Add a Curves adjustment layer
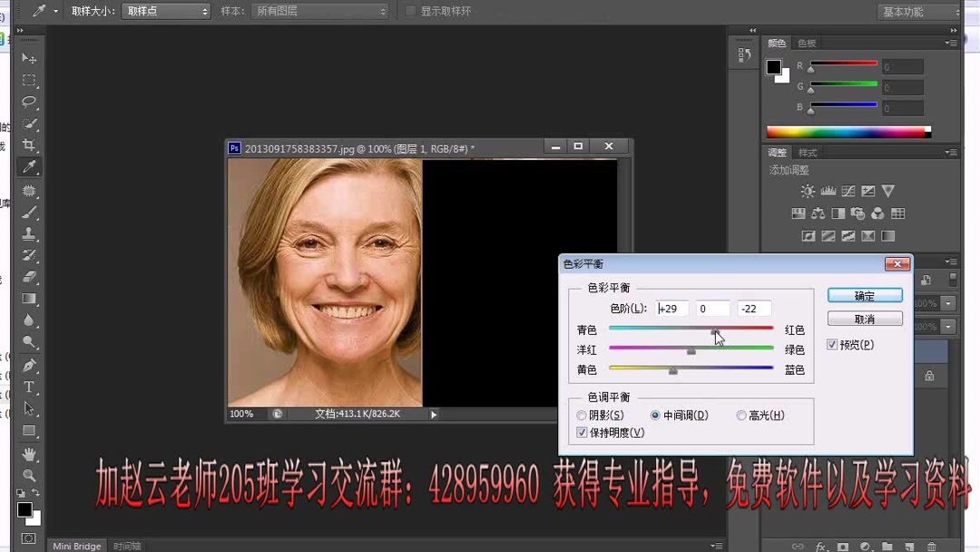Image resolution: width=980 pixels, height=552 pixels. pyautogui.click(x=848, y=191)
